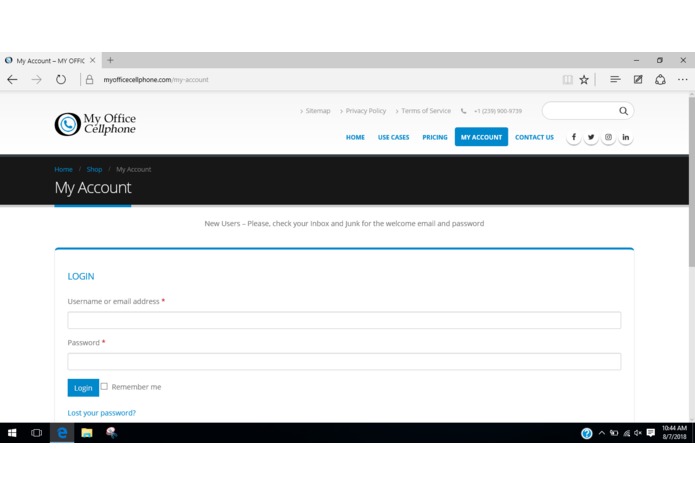Click the magnifier search icon

click(623, 111)
